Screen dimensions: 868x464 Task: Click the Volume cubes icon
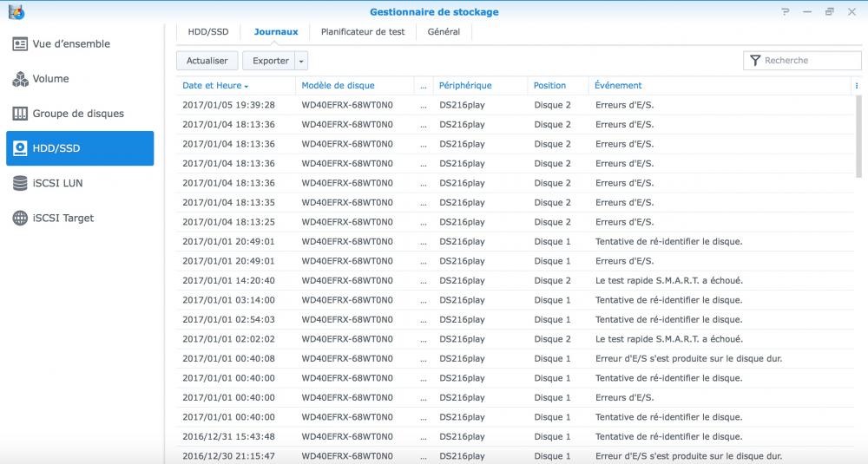point(20,79)
